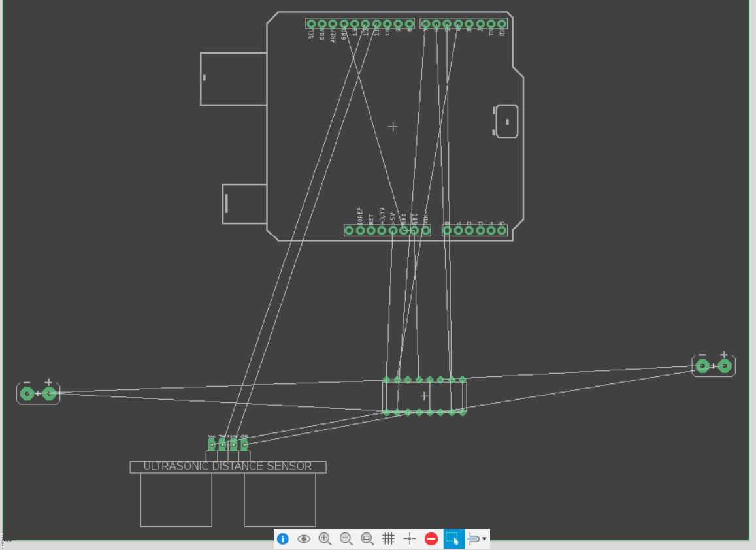Image resolution: width=756 pixels, height=550 pixels.
Task: Open the part info tool
Action: pos(282,540)
